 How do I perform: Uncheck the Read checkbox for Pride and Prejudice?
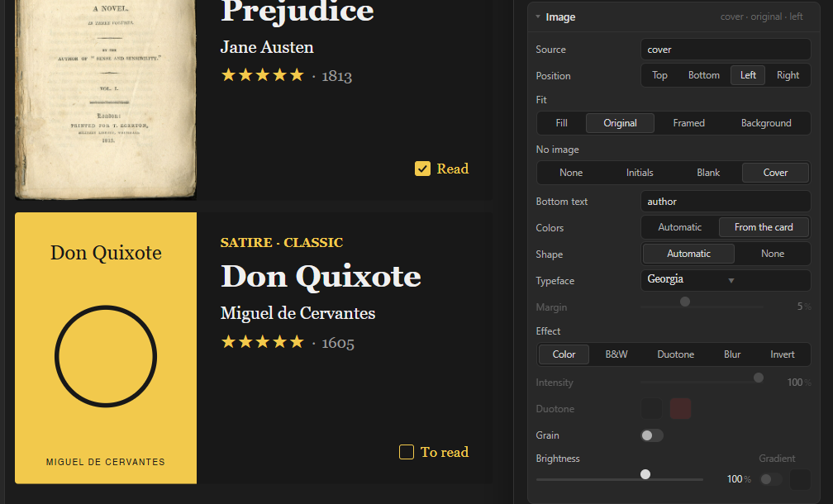click(422, 169)
